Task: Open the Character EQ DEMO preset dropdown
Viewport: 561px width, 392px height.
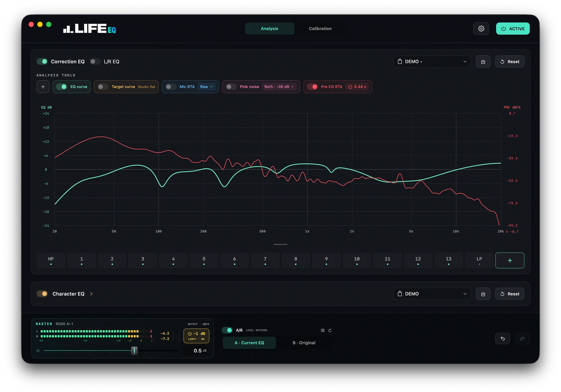Action: [x=432, y=294]
